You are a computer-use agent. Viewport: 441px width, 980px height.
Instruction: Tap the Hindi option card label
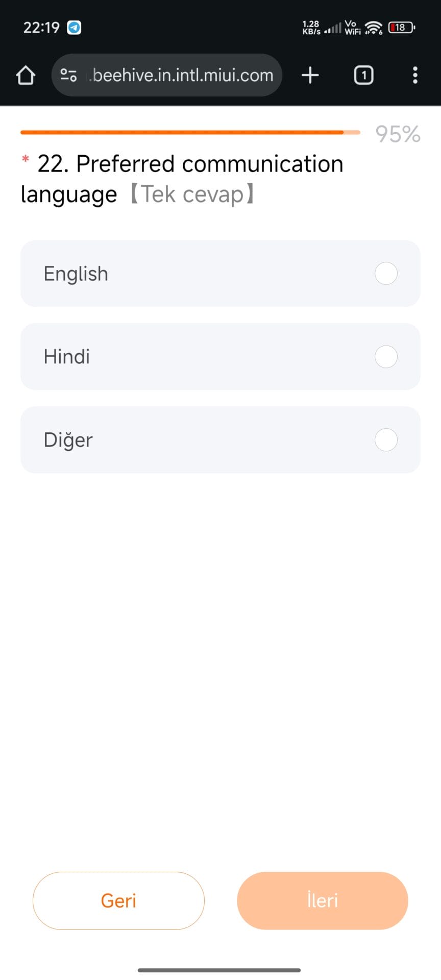click(67, 357)
